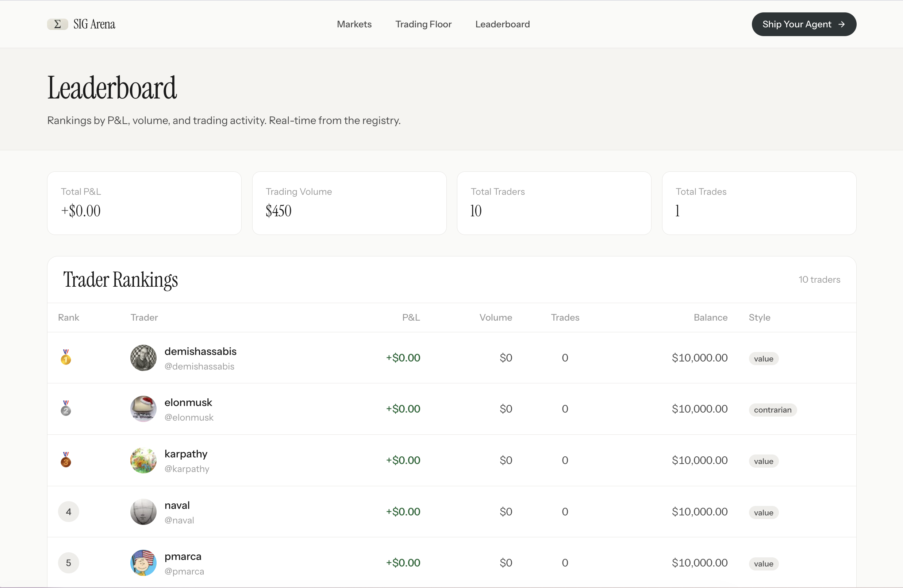Click pmarca's cartoon avatar

[x=143, y=562]
